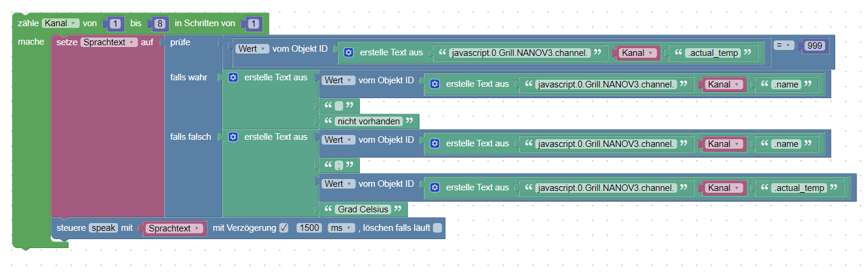
Task: Click the 1500 delay value field
Action: point(309,228)
